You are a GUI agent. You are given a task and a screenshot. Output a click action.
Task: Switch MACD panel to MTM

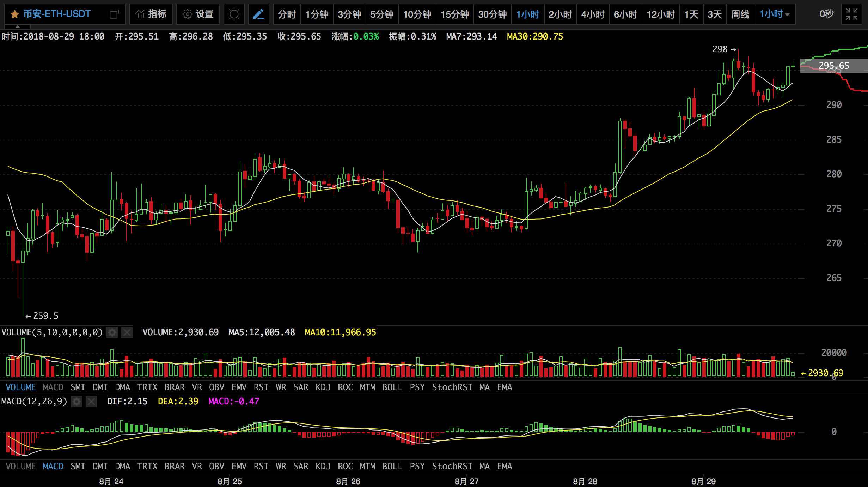(x=367, y=466)
